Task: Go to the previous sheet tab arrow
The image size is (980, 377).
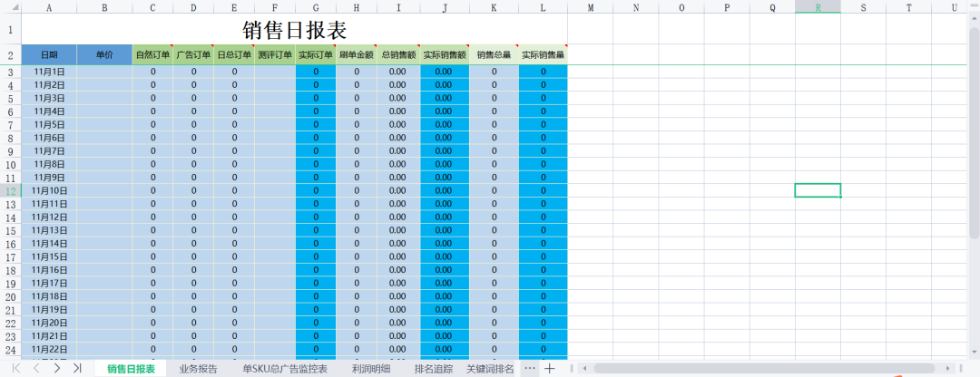Action: [36, 368]
